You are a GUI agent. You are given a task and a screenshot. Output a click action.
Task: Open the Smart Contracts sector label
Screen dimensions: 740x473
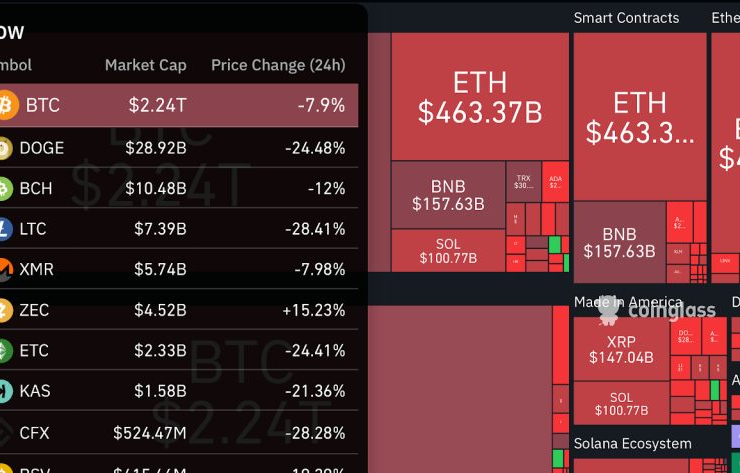pyautogui.click(x=626, y=18)
